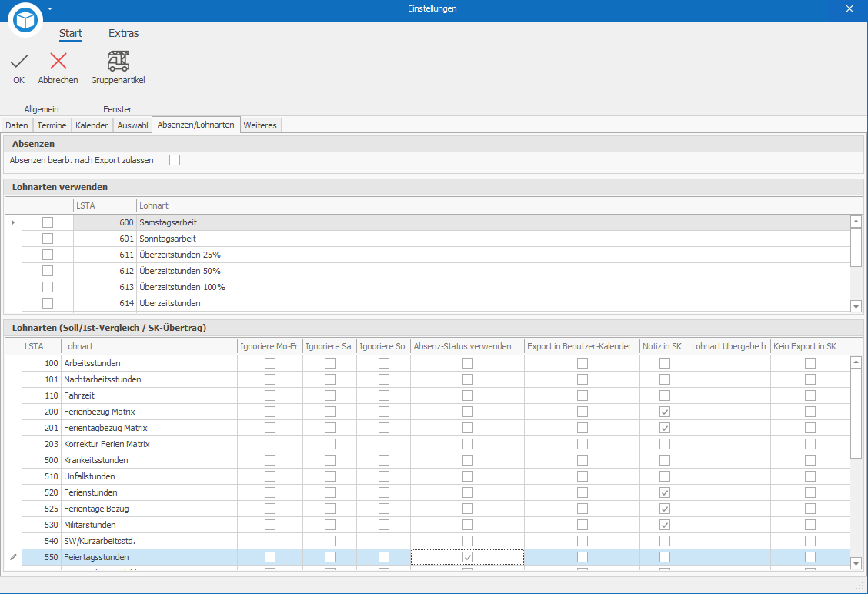Uncheck Absenz-Status verwenden for Feiertagsstunden
Viewport: 868px width, 594px height.
[x=468, y=557]
